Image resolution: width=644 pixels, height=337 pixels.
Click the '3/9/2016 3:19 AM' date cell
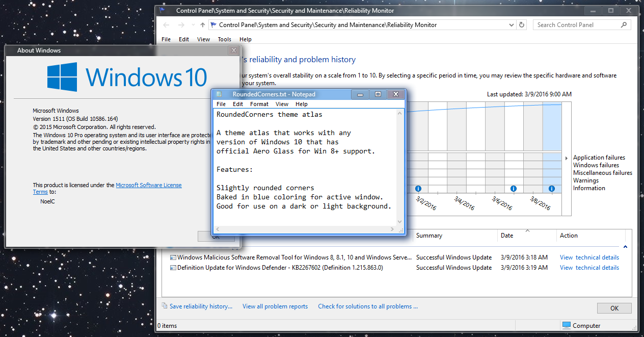coord(524,268)
